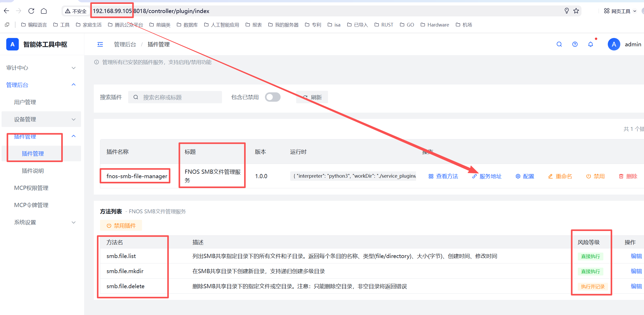Expand the 设备管理 submenu
The height and width of the screenshot is (315, 644).
click(41, 119)
